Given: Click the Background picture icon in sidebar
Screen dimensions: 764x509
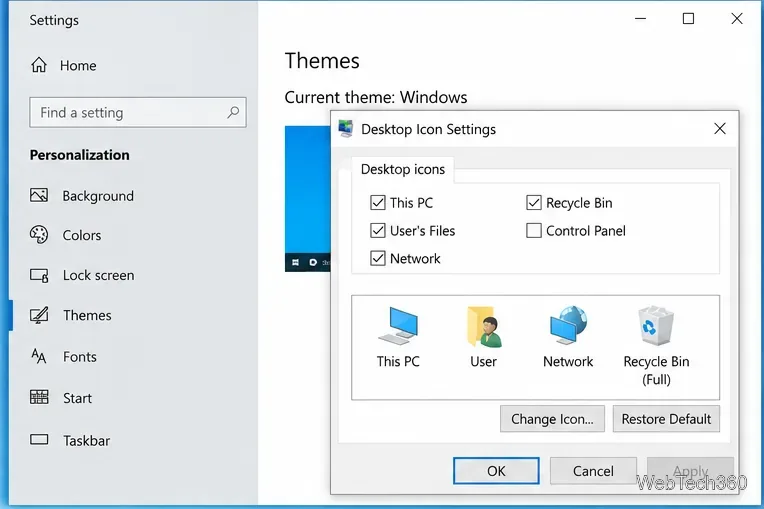Looking at the screenshot, I should [x=39, y=195].
